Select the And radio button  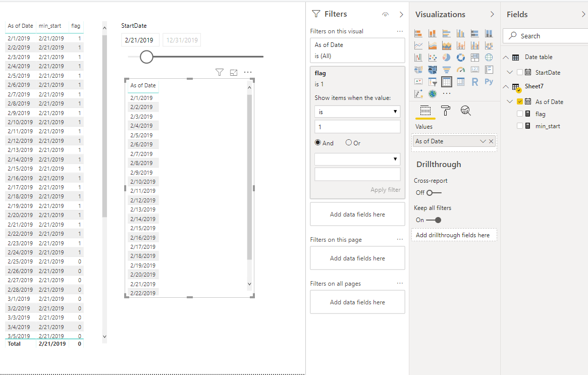[x=318, y=142]
